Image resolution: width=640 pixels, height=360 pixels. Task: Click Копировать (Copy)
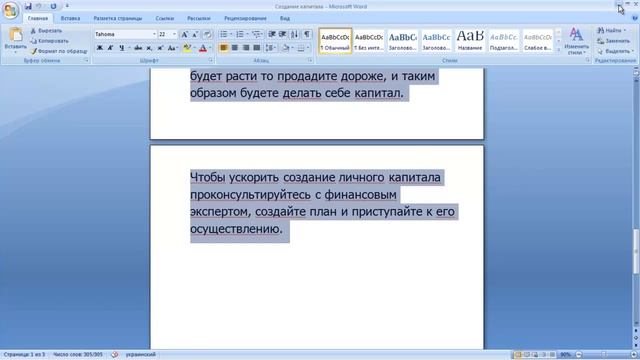click(x=49, y=41)
